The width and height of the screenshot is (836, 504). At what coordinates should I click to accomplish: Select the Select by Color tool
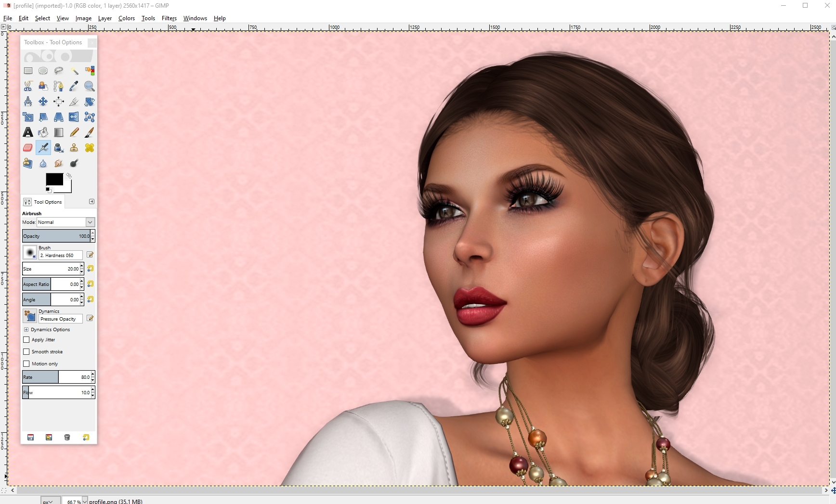pos(90,71)
